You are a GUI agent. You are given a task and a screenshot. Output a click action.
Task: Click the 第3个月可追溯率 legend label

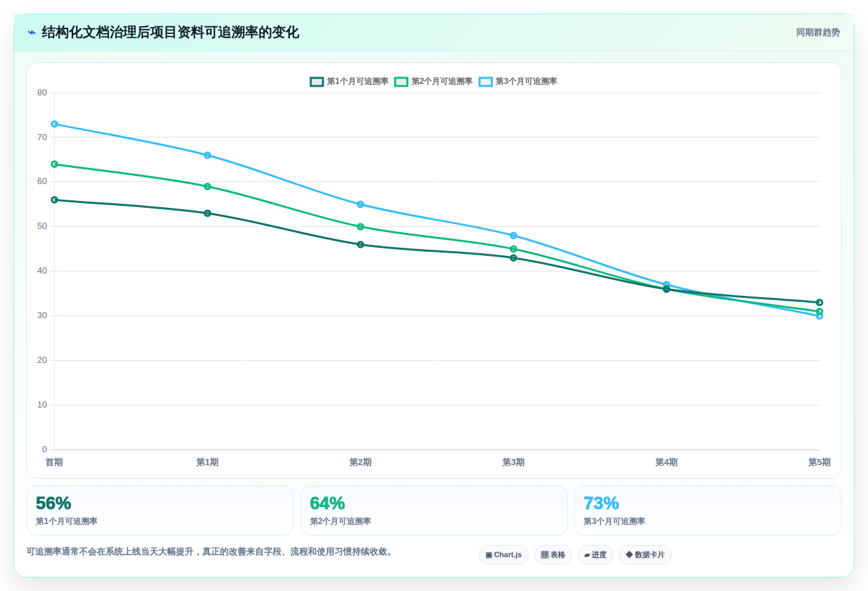(526, 82)
